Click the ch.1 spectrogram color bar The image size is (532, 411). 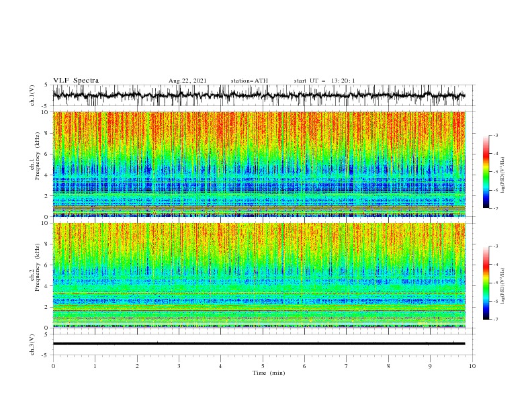point(486,172)
